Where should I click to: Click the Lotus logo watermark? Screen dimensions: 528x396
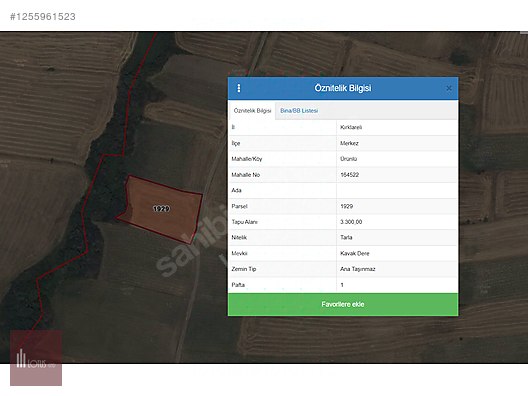pyautogui.click(x=36, y=358)
